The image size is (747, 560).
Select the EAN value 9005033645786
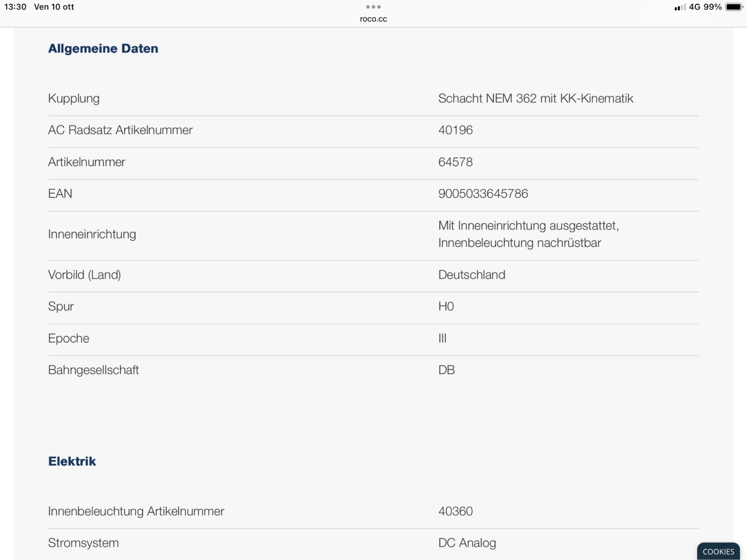pyautogui.click(x=483, y=194)
